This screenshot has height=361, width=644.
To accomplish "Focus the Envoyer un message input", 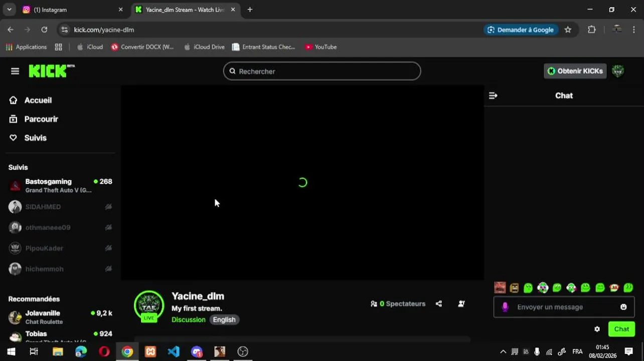I will 564,307.
